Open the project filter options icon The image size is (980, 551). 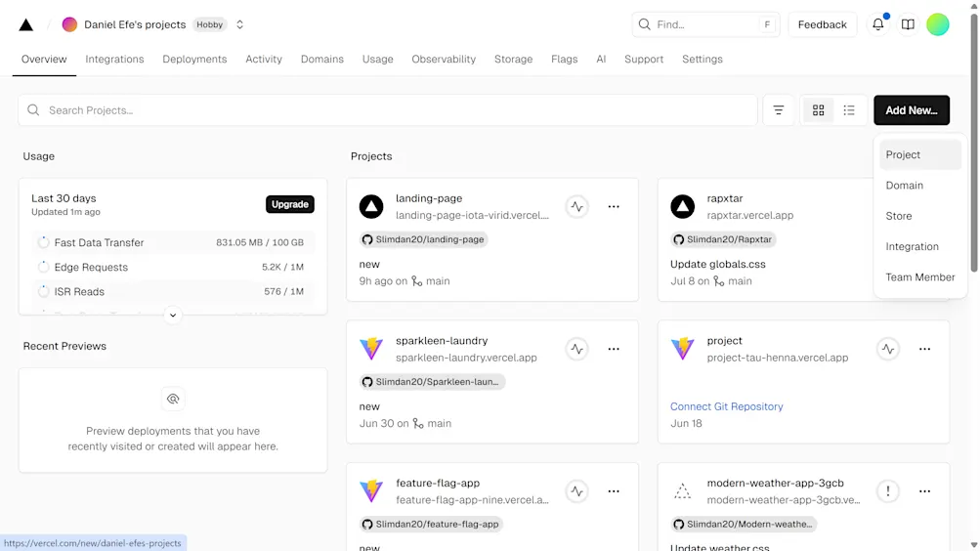point(778,110)
